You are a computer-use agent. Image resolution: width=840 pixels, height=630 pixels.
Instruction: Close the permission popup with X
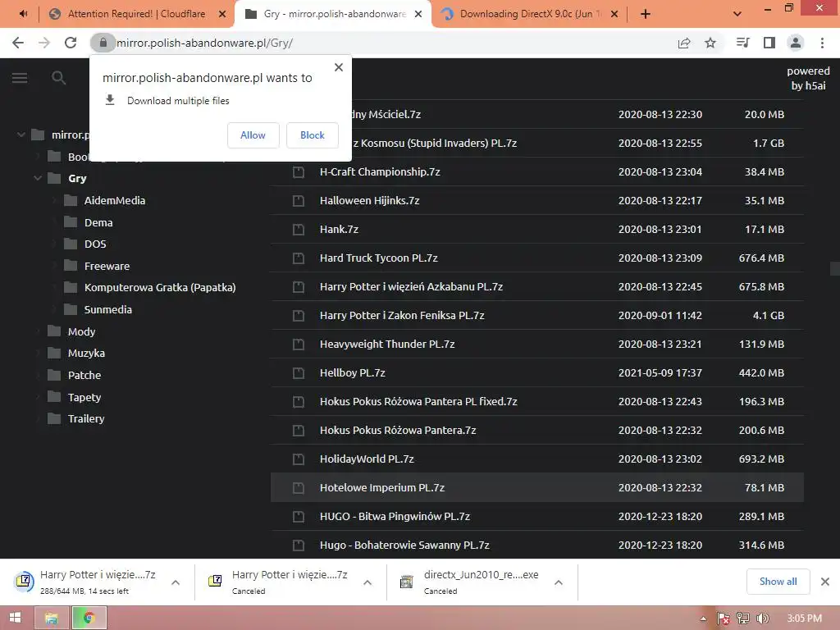pos(339,67)
